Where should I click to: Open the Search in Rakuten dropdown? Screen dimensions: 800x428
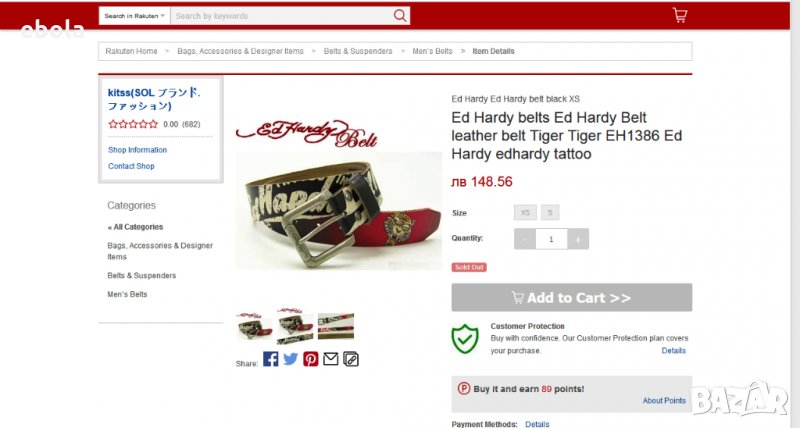click(x=134, y=16)
